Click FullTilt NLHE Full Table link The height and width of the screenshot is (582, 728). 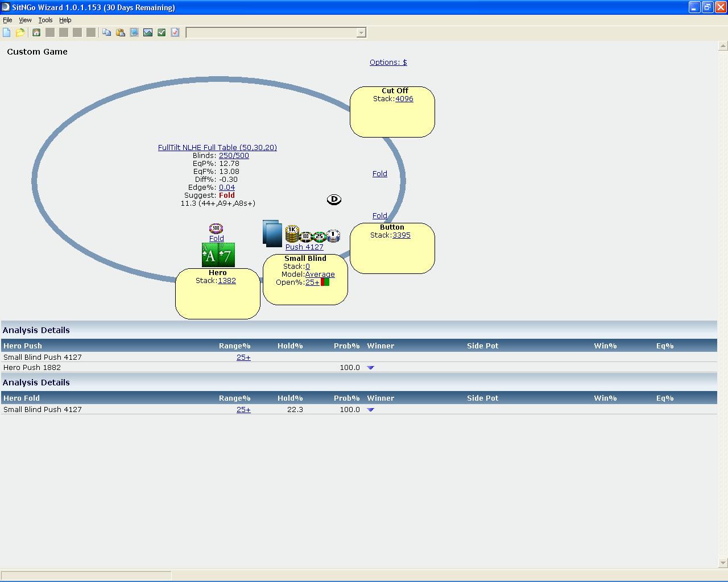[217, 148]
